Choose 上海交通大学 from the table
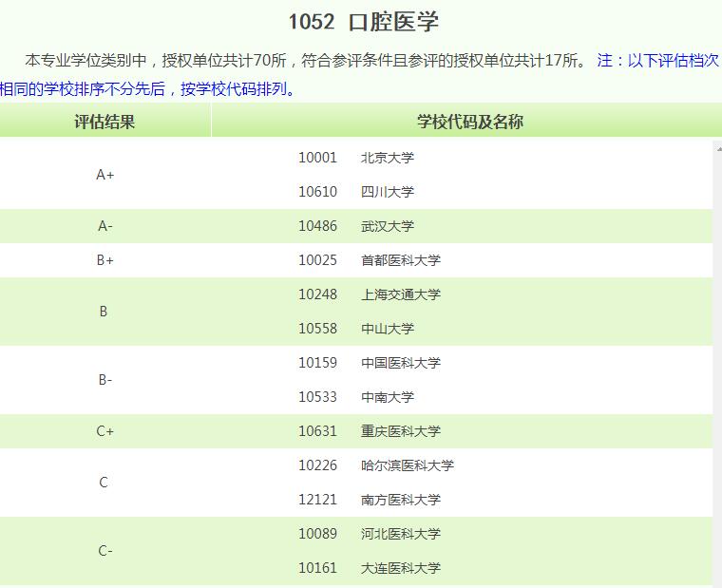Image resolution: width=722 pixels, height=588 pixels. pyautogui.click(x=401, y=294)
